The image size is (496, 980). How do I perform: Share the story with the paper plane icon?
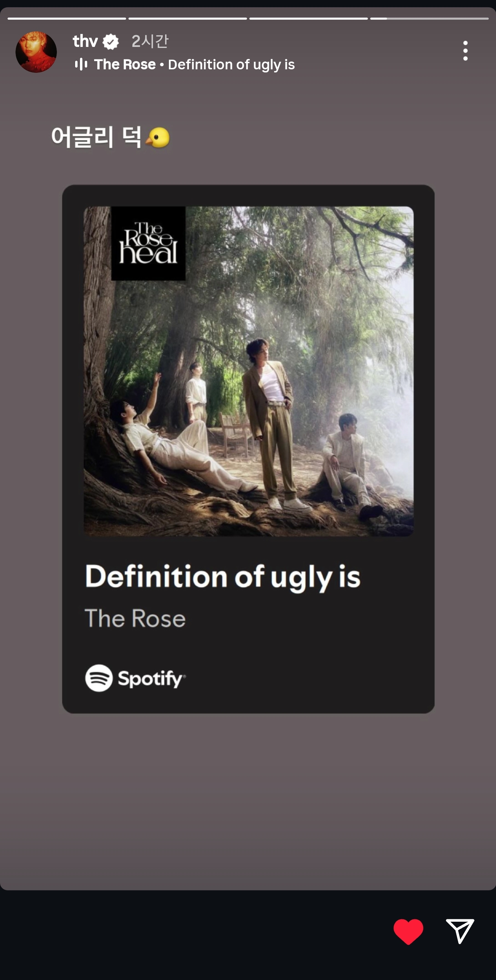(459, 931)
